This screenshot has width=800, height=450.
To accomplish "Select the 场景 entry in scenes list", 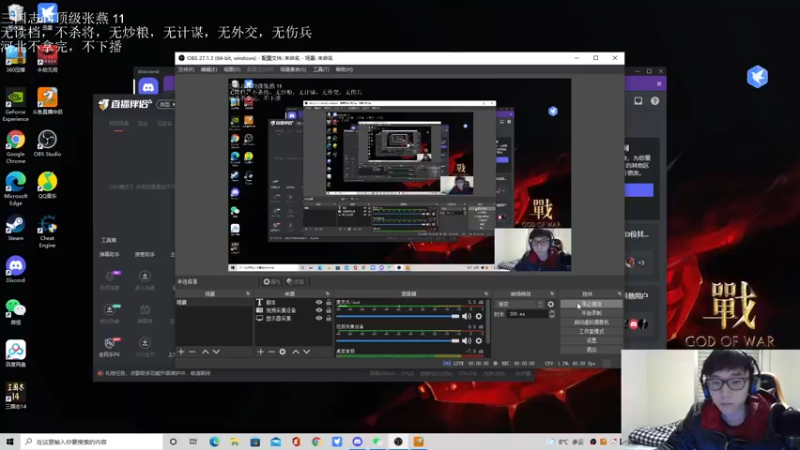I will (x=214, y=303).
